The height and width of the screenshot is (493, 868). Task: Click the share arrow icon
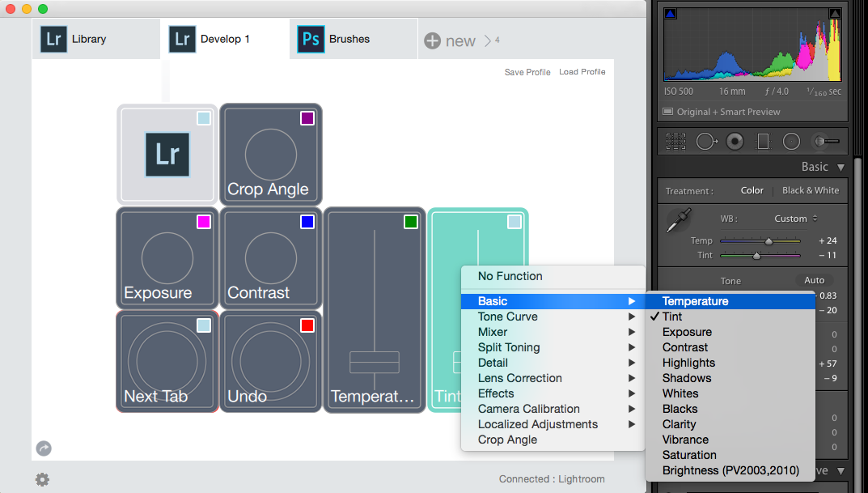tap(44, 448)
